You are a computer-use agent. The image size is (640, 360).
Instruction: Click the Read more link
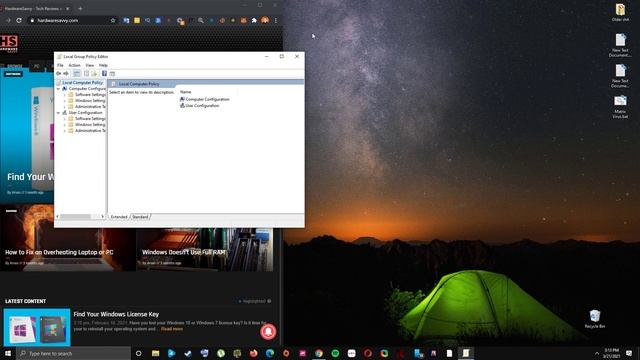pyautogui.click(x=172, y=329)
